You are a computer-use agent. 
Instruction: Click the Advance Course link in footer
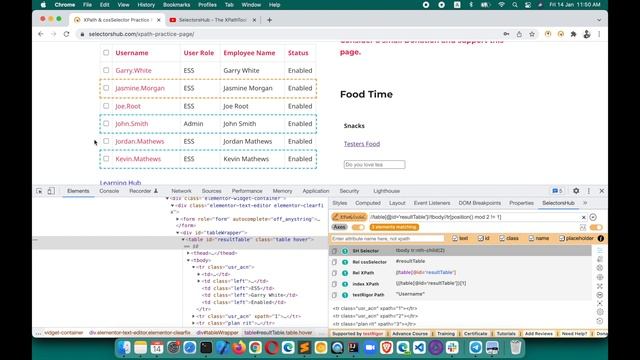click(410, 333)
